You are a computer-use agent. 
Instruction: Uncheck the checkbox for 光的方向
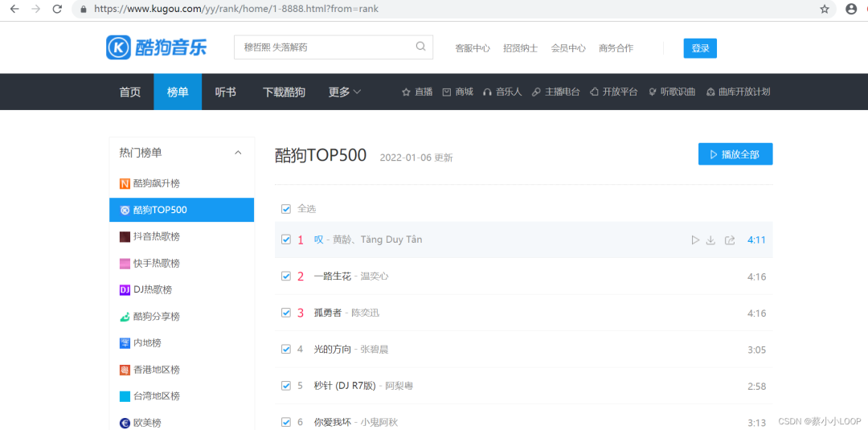pyautogui.click(x=286, y=349)
